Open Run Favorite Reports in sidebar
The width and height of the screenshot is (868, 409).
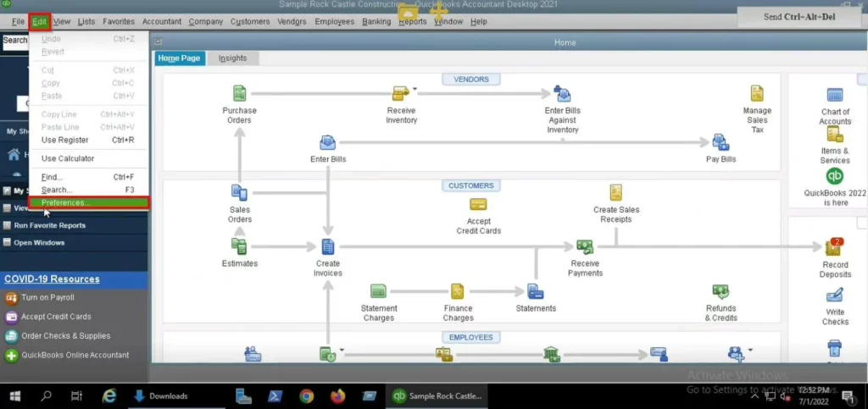pos(49,225)
